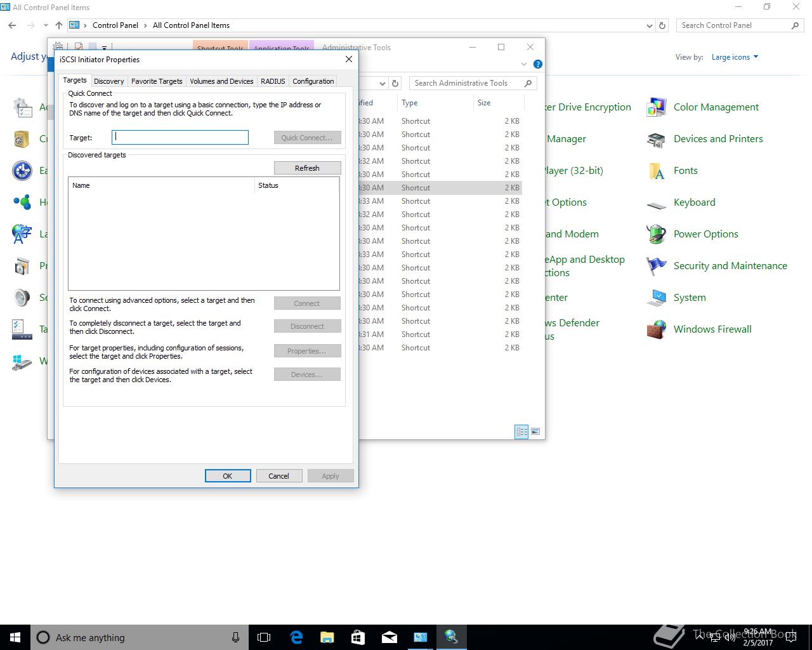The width and height of the screenshot is (812, 650).
Task: Click the HomeGroup icon in Control Panel
Action: click(22, 202)
